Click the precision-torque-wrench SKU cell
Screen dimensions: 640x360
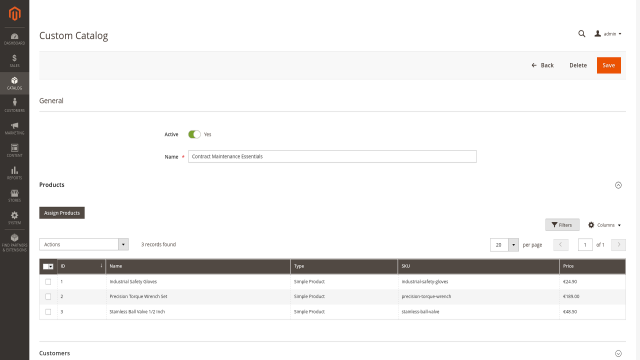pyautogui.click(x=426, y=297)
